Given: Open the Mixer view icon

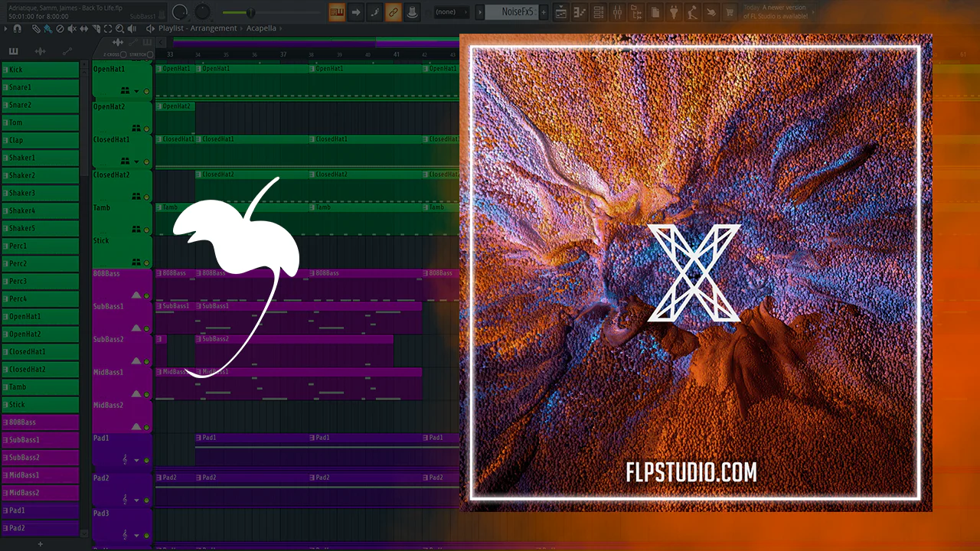Looking at the screenshot, I should [x=618, y=12].
